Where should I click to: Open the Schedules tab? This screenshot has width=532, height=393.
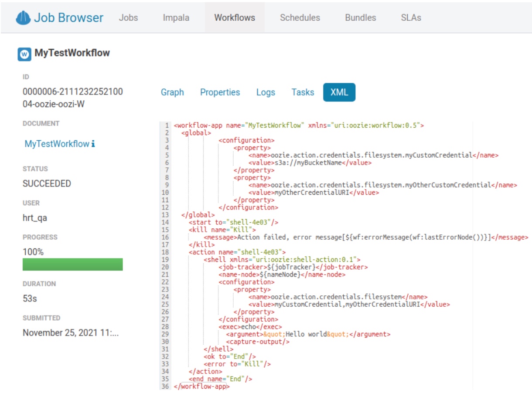[x=299, y=18]
